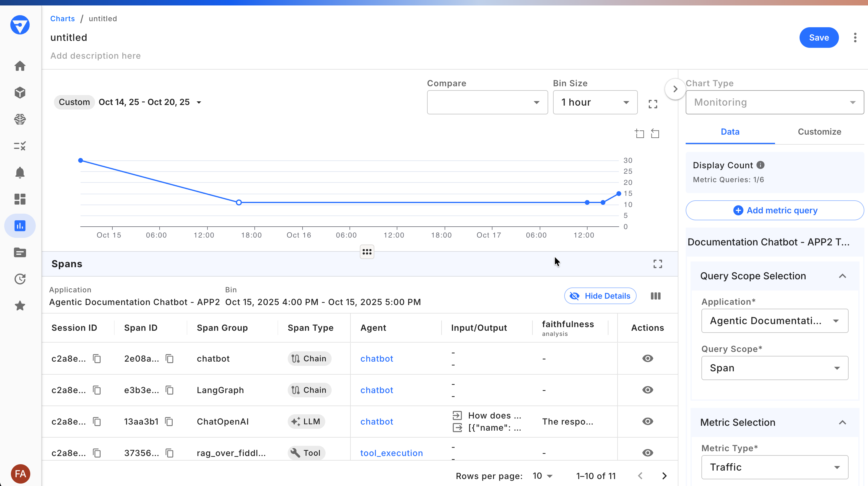Open the Metric Type Traffic dropdown
Viewport: 868px width, 486px height.
[774, 467]
